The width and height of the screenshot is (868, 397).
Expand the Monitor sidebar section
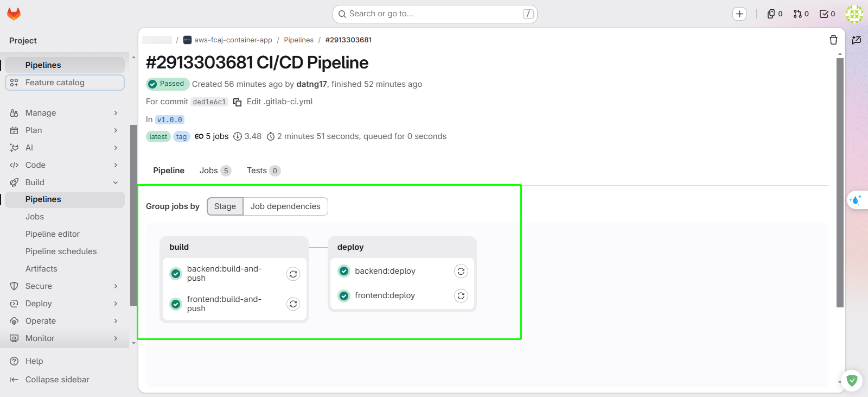tap(65, 338)
